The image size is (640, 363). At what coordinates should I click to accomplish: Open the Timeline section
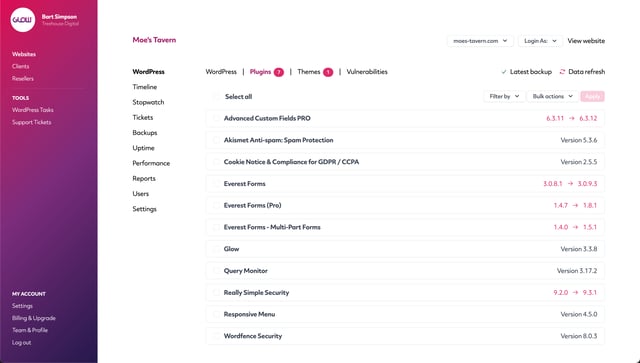(144, 87)
